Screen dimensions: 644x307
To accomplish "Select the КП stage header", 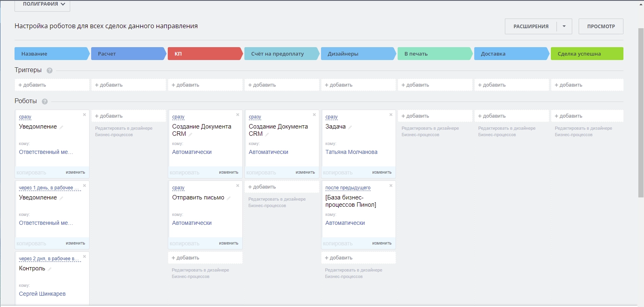I will pyautogui.click(x=204, y=54).
